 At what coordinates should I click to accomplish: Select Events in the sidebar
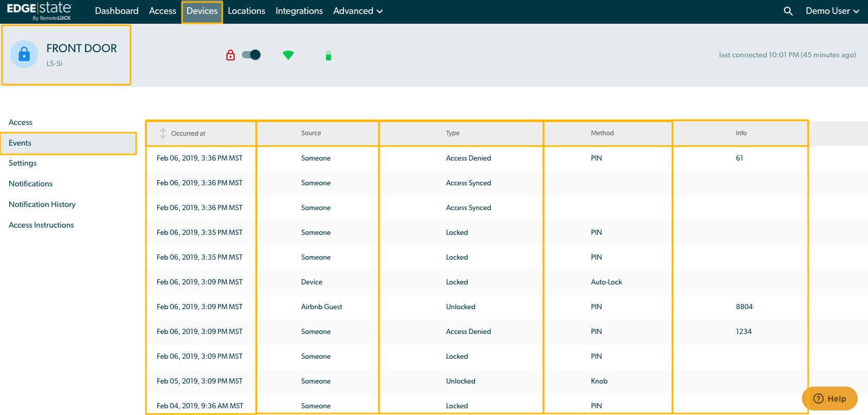pyautogui.click(x=69, y=143)
